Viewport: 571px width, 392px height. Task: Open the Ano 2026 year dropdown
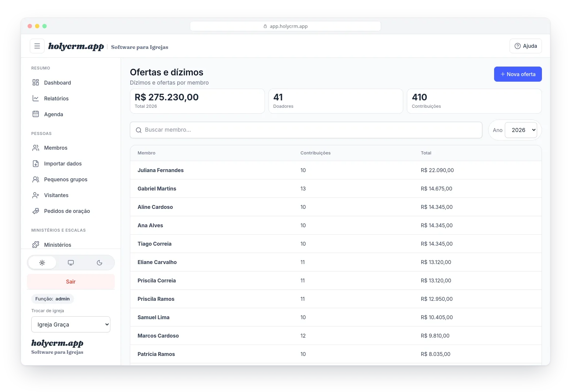click(521, 130)
